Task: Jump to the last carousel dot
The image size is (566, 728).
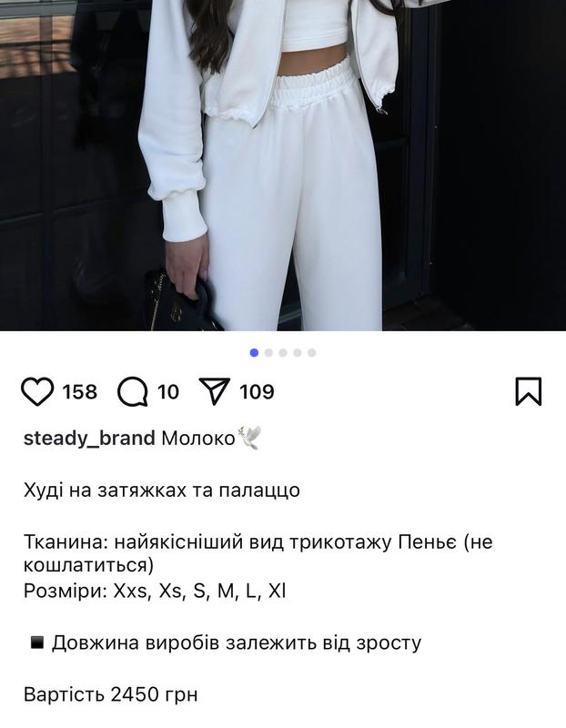Action: coord(311,353)
